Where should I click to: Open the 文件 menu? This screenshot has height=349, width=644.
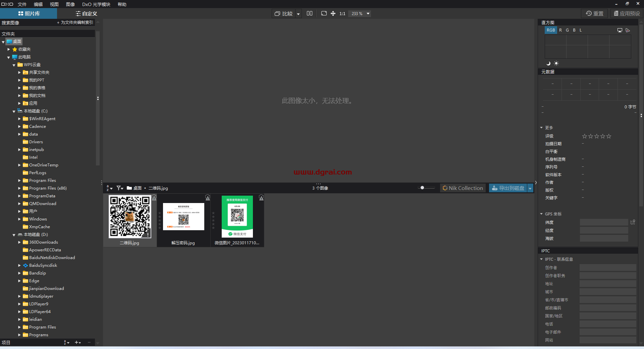(22, 4)
